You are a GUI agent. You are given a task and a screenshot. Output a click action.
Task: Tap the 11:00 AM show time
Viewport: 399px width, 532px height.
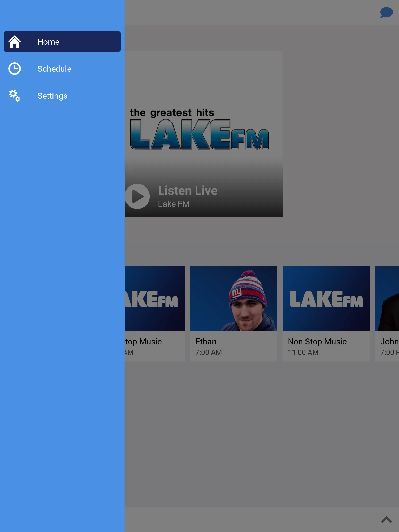303,352
